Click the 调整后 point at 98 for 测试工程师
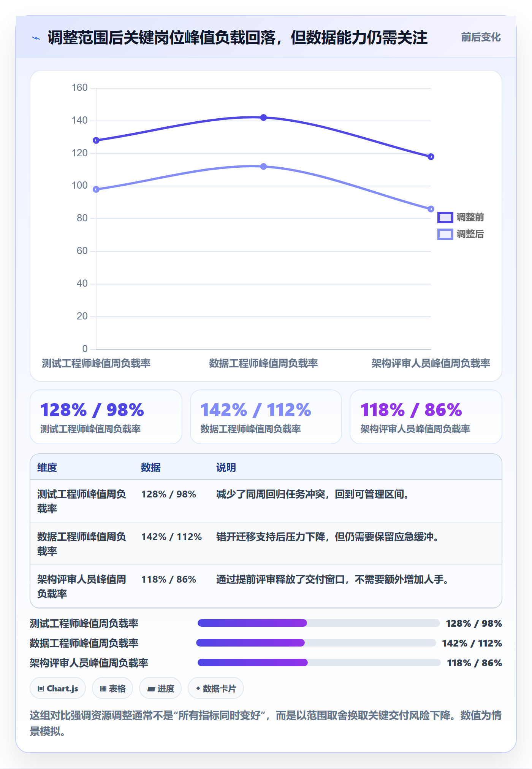Image resolution: width=532 pixels, height=769 pixels. click(x=96, y=189)
